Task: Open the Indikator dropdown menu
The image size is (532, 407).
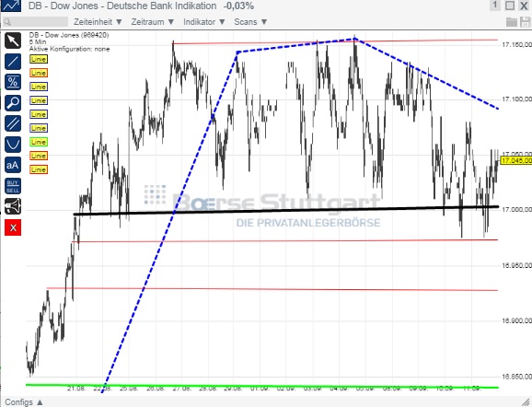Action: [x=204, y=22]
